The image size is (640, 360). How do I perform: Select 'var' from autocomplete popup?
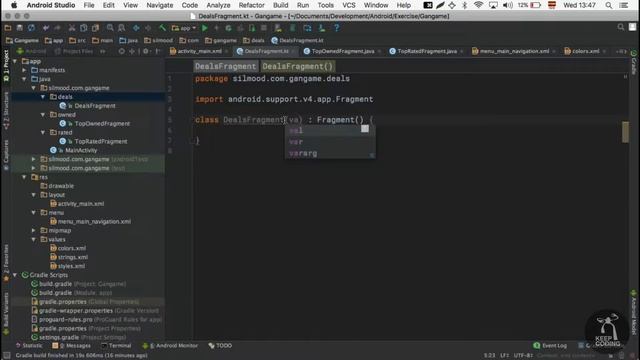[330, 142]
